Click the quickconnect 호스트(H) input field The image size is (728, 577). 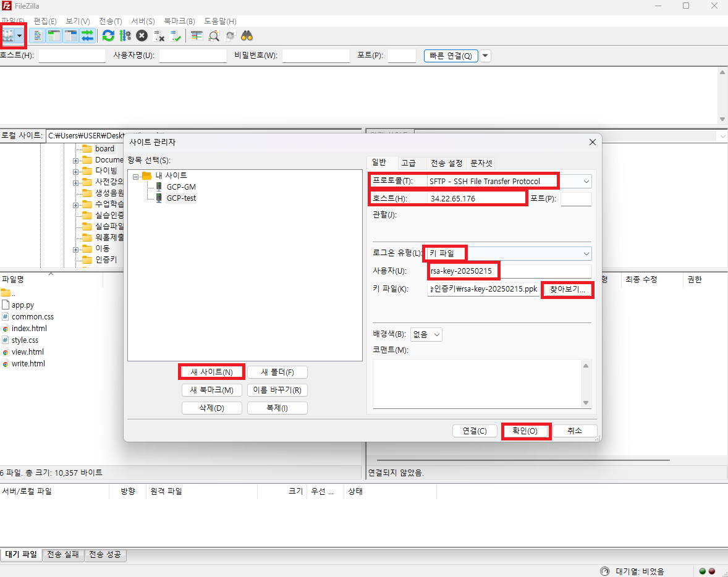pyautogui.click(x=72, y=56)
